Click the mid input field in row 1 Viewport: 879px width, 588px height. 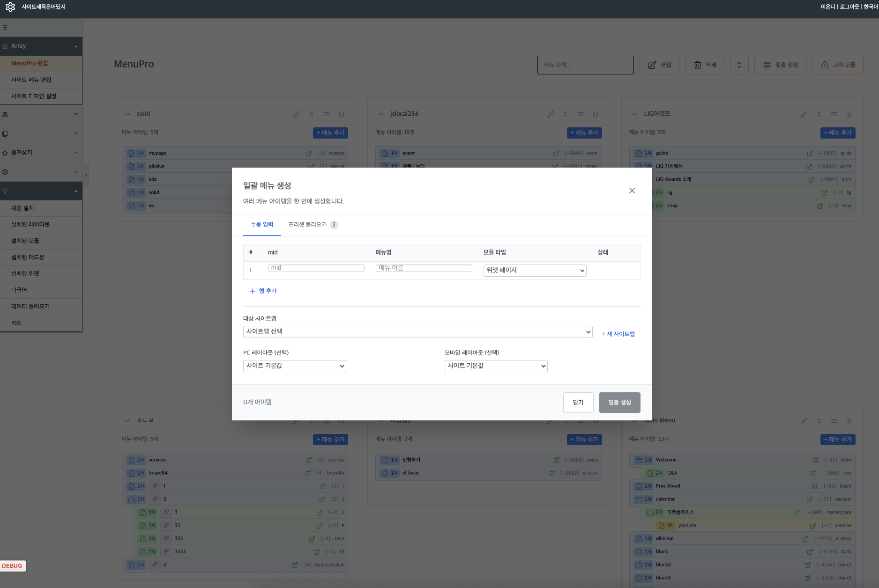click(316, 268)
